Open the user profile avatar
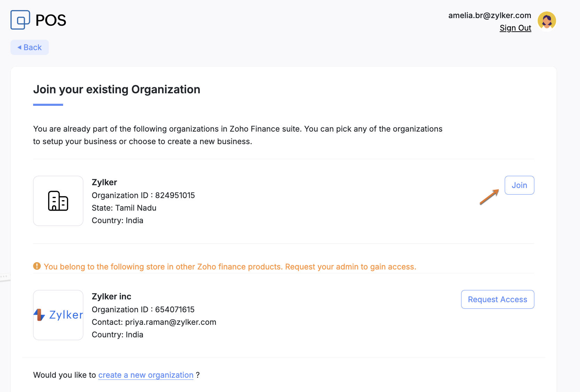This screenshot has width=580, height=392. (x=547, y=21)
